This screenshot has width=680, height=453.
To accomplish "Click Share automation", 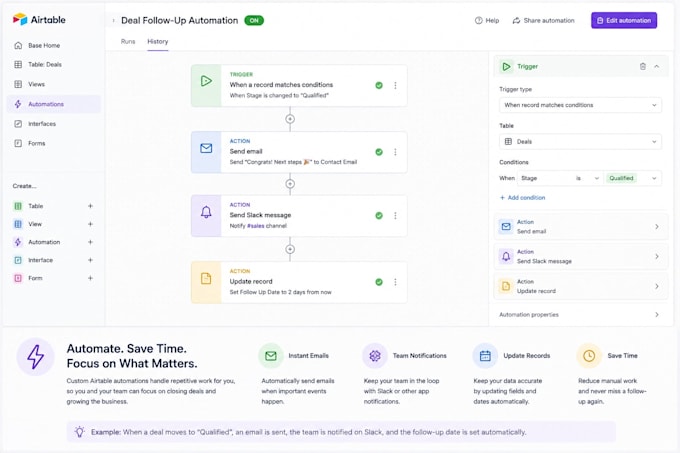I will (543, 20).
